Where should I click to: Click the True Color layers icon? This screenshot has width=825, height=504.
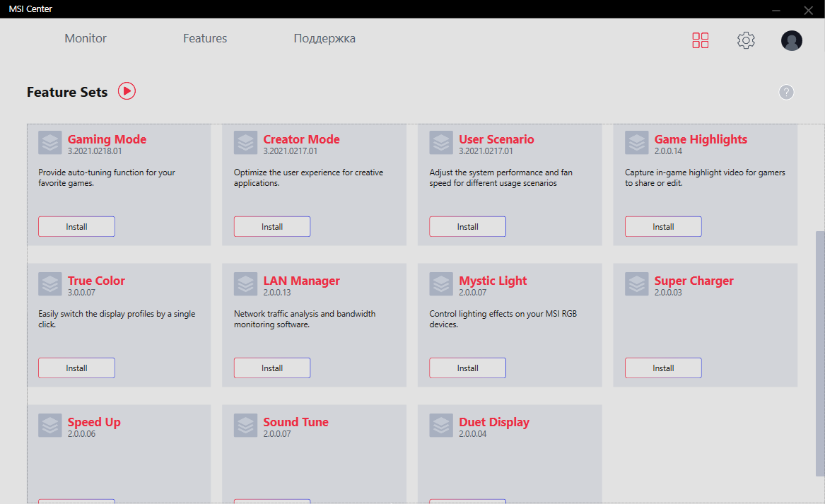(x=50, y=284)
